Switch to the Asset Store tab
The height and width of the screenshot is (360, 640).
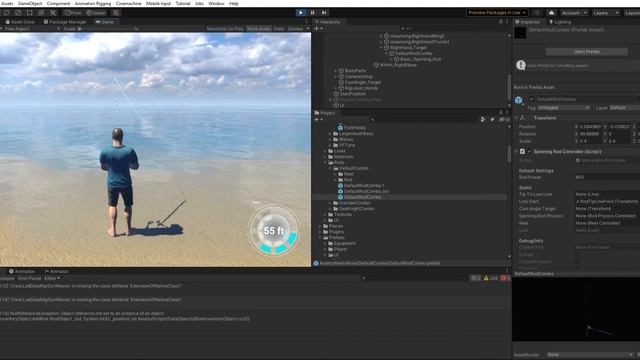tap(20, 22)
